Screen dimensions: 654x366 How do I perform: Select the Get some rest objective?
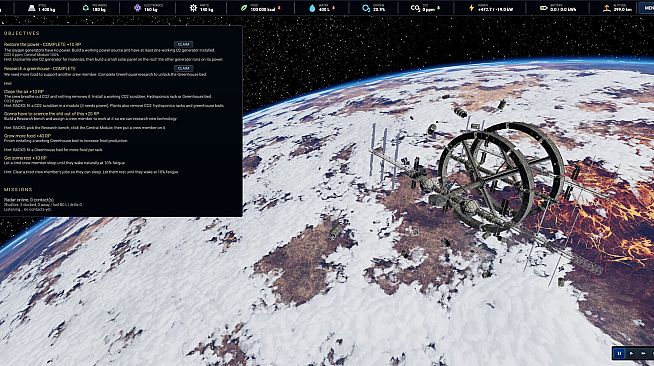[25, 158]
